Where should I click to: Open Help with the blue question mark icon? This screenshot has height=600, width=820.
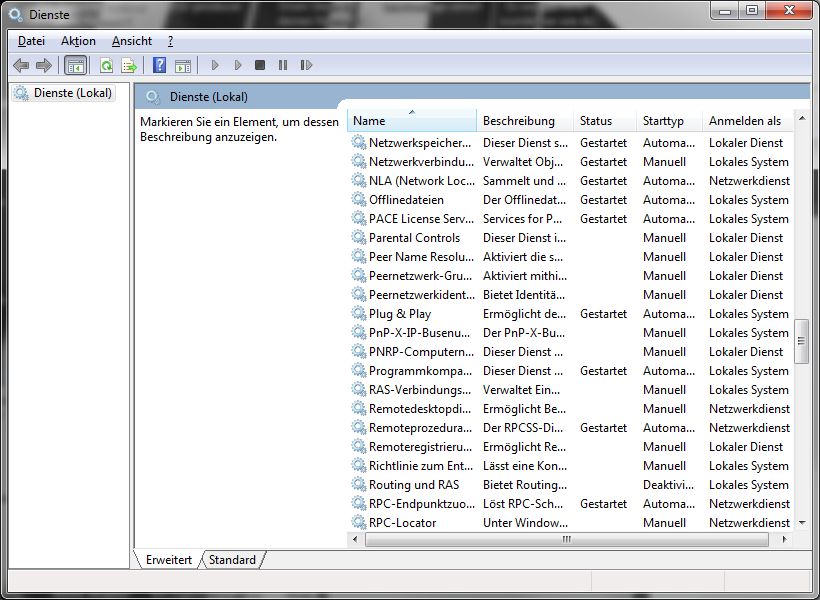click(x=159, y=65)
